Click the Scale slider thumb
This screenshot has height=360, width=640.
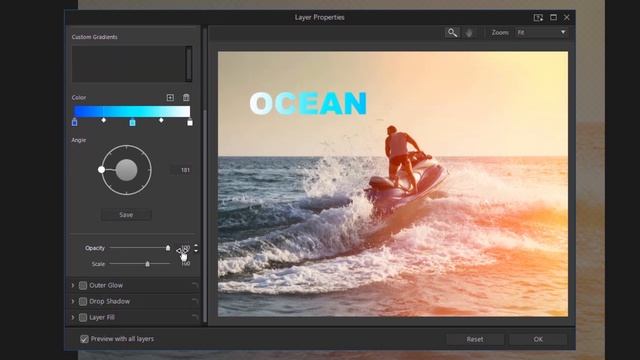[147, 264]
